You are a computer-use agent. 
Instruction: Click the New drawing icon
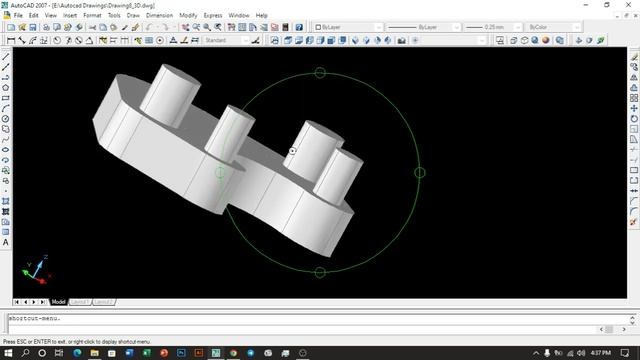click(11, 27)
